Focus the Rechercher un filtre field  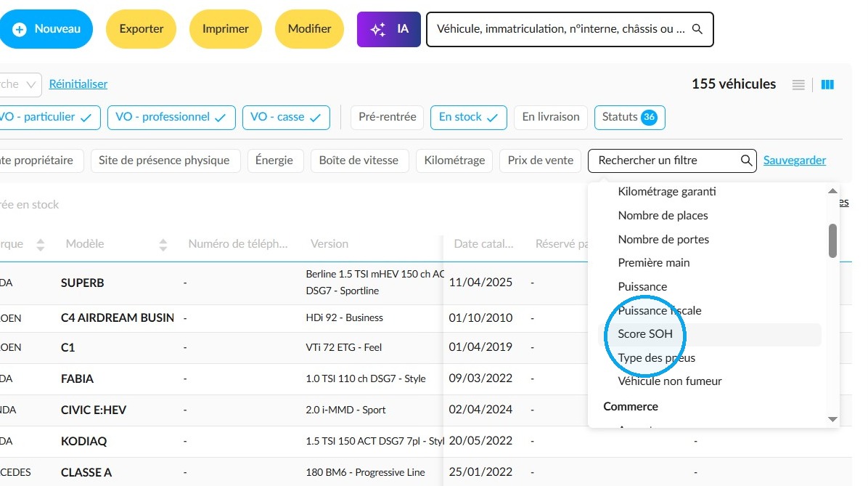coord(672,161)
